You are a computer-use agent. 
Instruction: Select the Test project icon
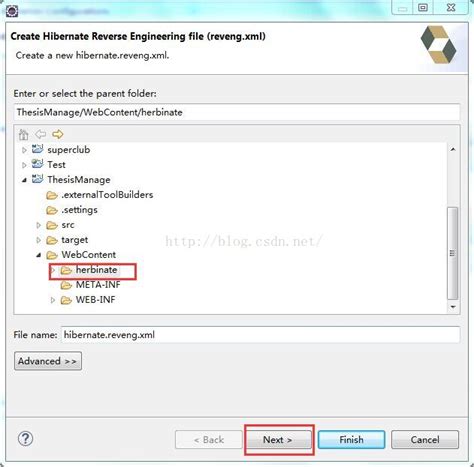pos(37,164)
